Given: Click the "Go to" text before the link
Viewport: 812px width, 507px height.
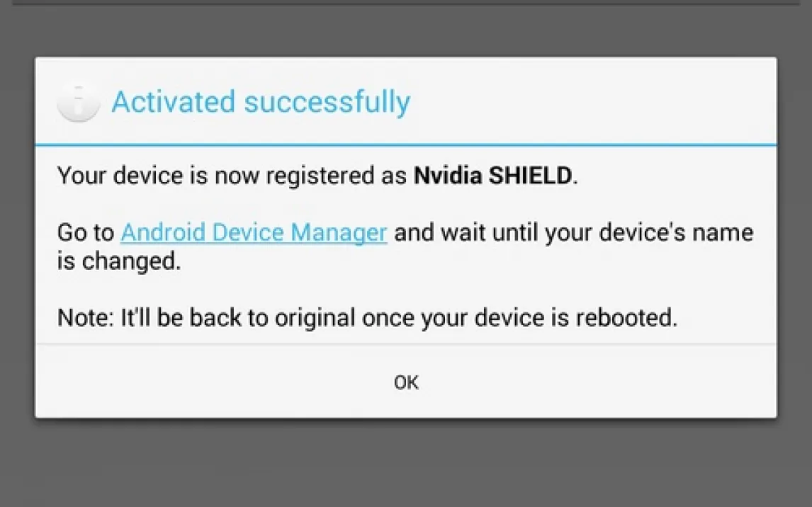Looking at the screenshot, I should pos(85,232).
